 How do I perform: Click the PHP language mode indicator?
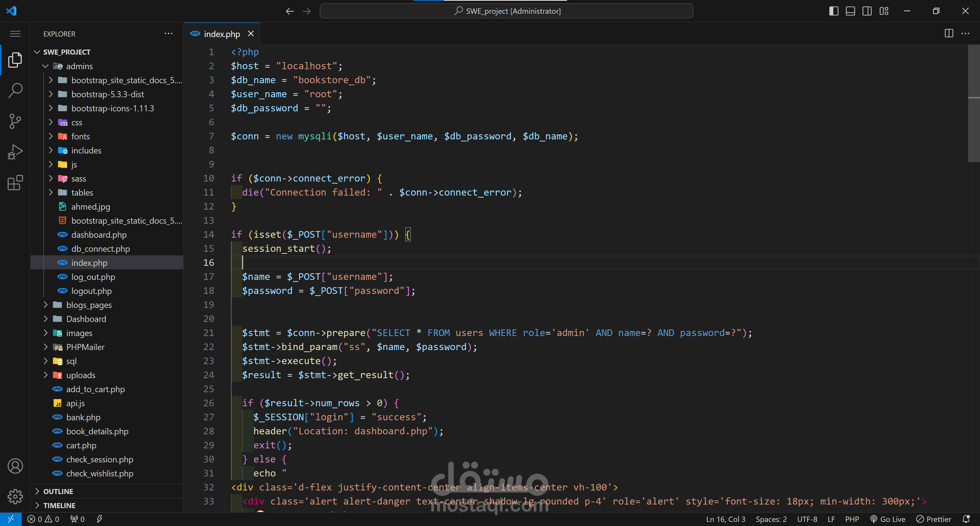[852, 519]
